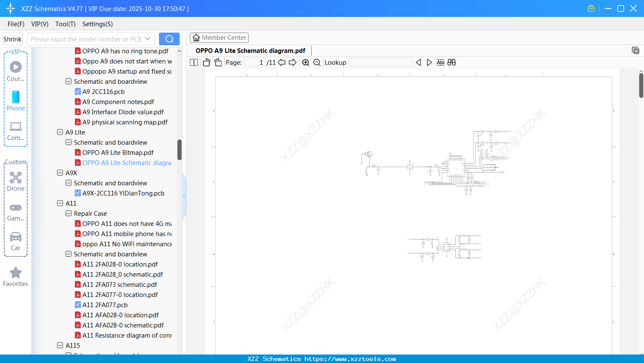Jump to previous lookup result
Screen dimensions: 644x363
[418, 63]
